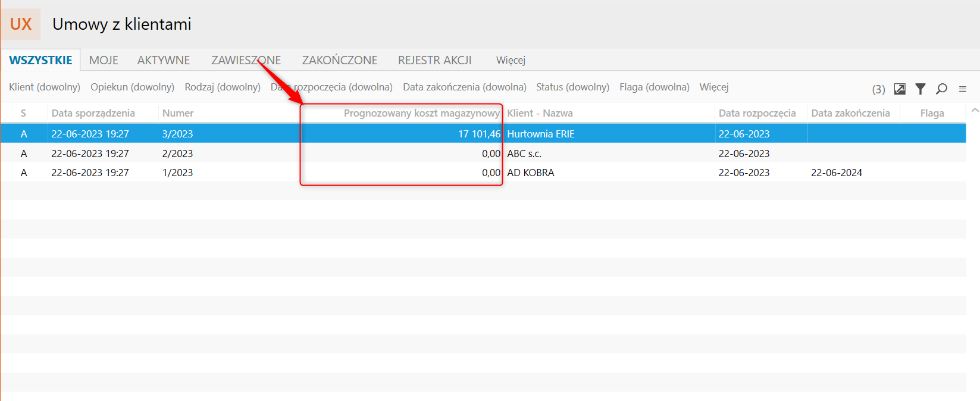Open the Rodzaj (dowolny) filter
This screenshot has height=401, width=980.
(223, 87)
